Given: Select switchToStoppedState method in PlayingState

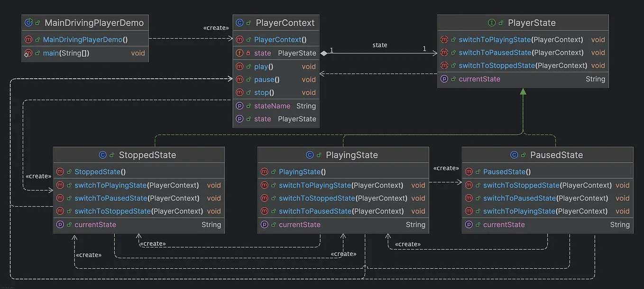Looking at the screenshot, I should tap(343, 198).
